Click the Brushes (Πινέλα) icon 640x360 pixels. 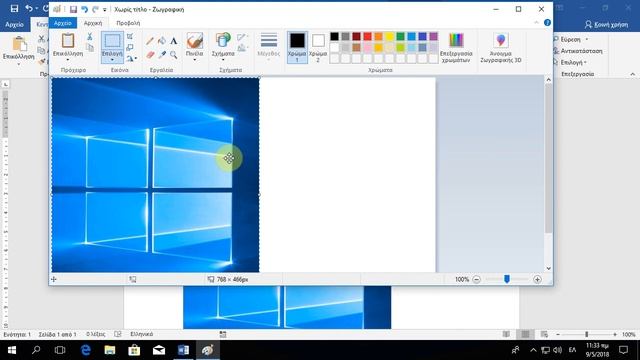tap(195, 41)
